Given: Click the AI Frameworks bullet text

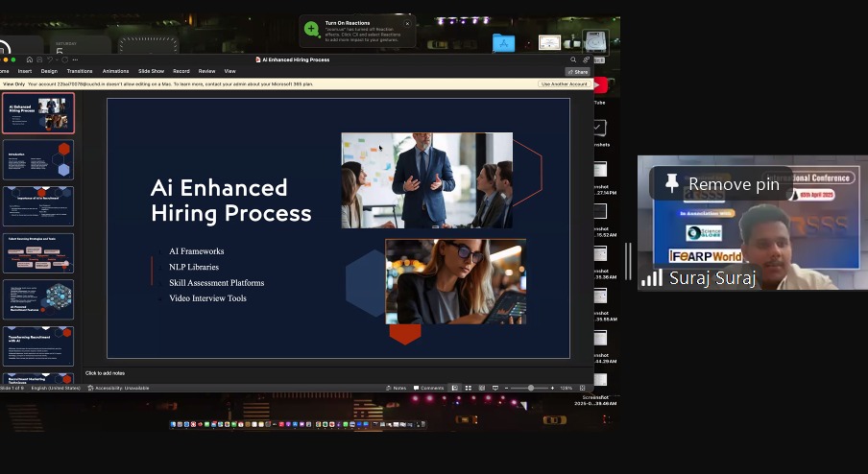Looking at the screenshot, I should [x=197, y=251].
